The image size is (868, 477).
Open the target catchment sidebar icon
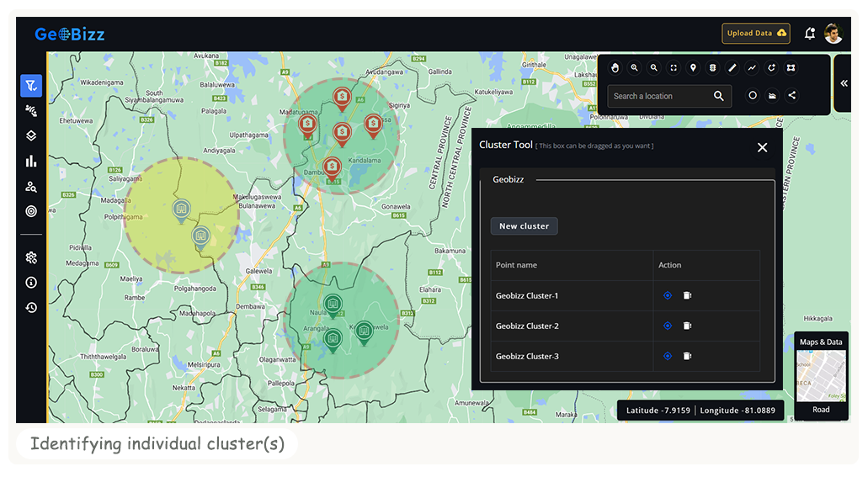tap(31, 211)
